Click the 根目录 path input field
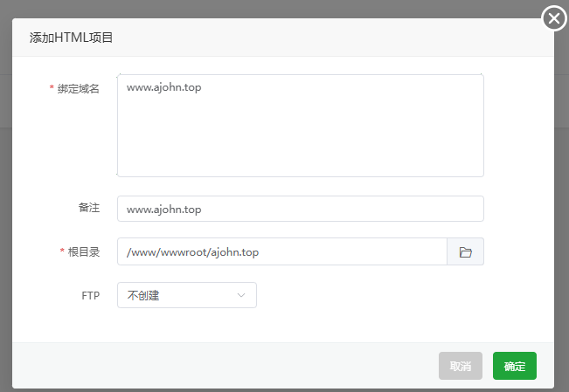Image resolution: width=569 pixels, height=392 pixels. point(282,252)
